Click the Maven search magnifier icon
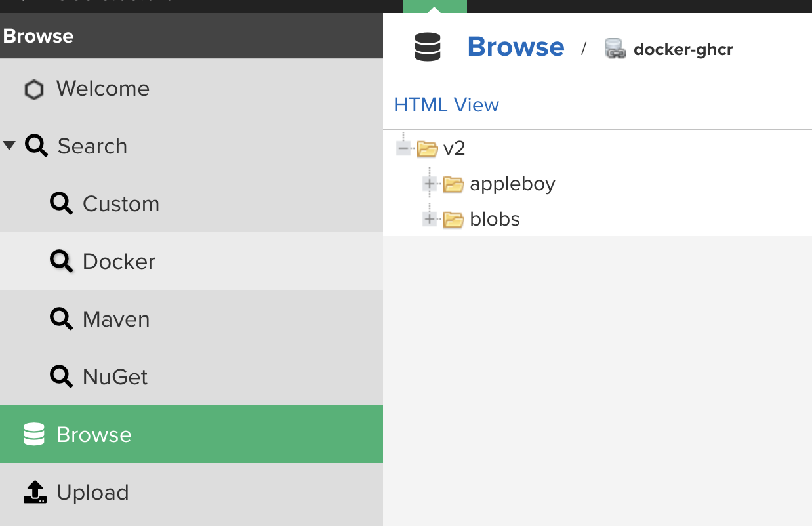 click(61, 319)
